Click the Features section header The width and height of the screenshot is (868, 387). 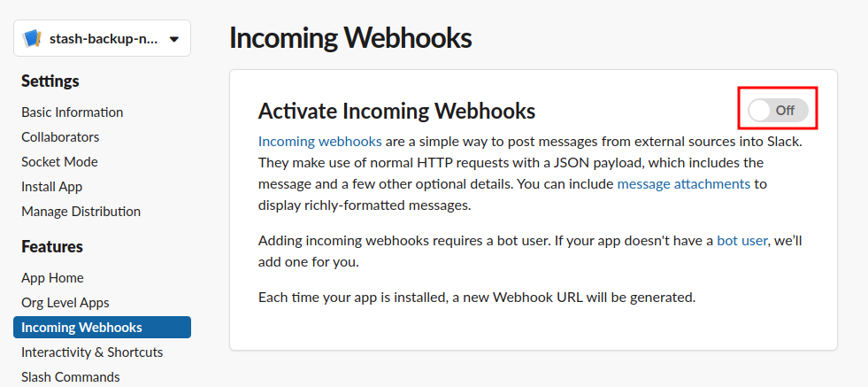coord(52,247)
